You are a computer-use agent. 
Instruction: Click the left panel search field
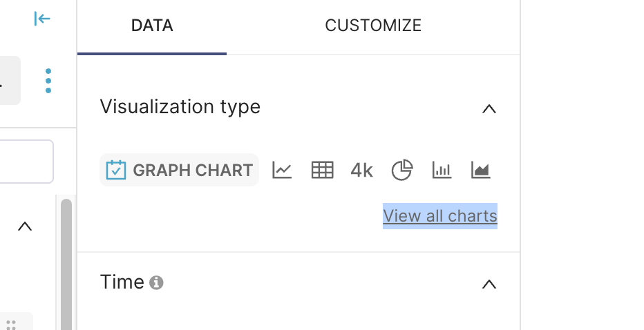coord(26,162)
